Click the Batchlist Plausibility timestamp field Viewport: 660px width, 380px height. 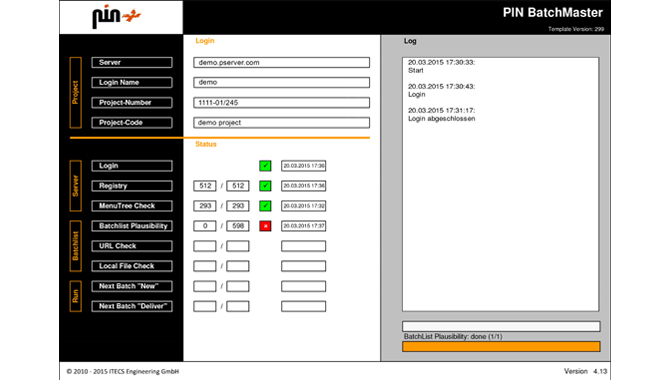(303, 226)
